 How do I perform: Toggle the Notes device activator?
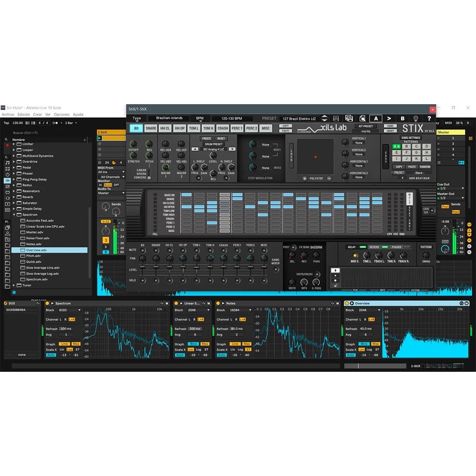pos(218,303)
